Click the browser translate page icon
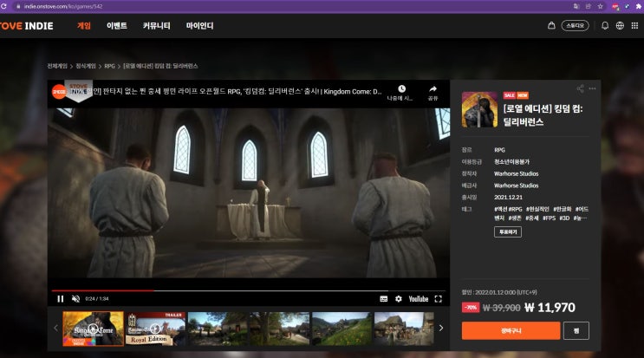The image size is (644, 358). 576,6
